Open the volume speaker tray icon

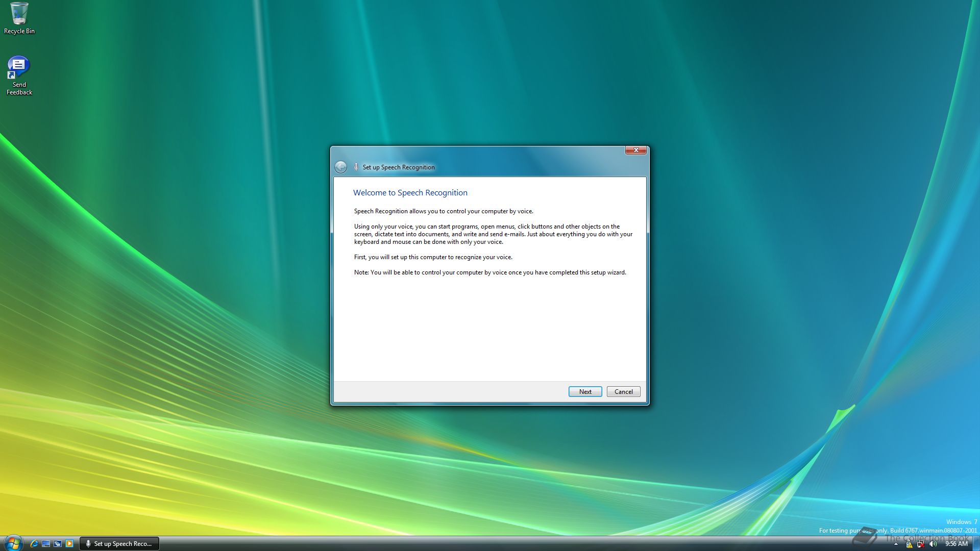point(933,544)
